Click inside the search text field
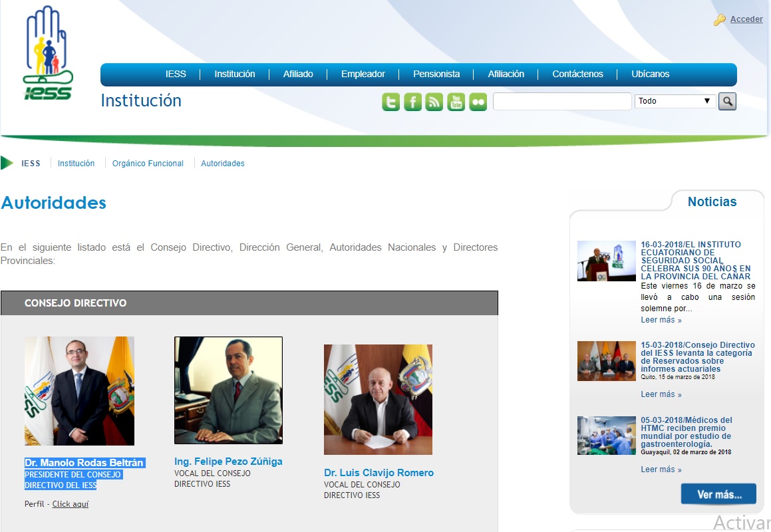Screen dimensions: 771x532 (562, 101)
